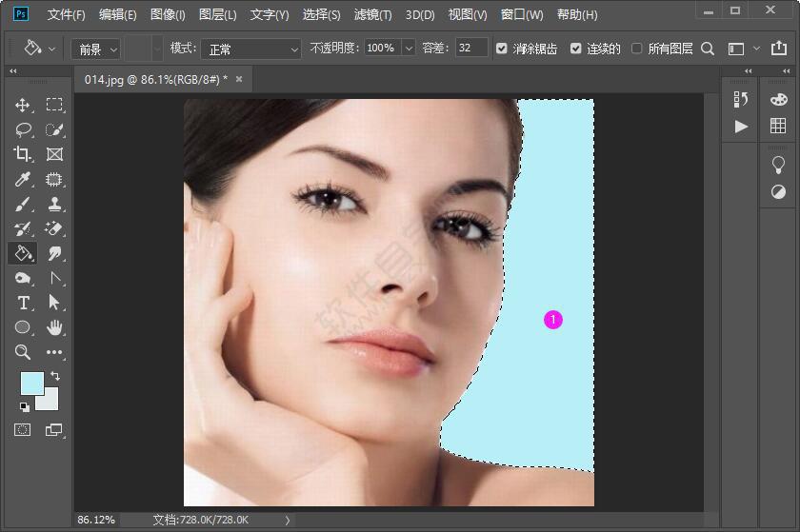This screenshot has height=532, width=800.
Task: Disable the 消除锯齿 anti-alias checkbox
Action: point(502,49)
